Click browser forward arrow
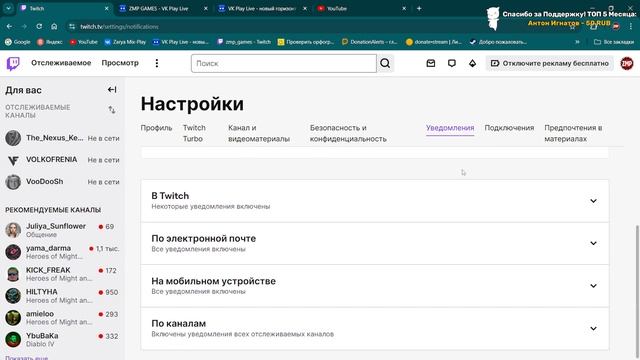This screenshot has width=640, height=360. [x=24, y=26]
